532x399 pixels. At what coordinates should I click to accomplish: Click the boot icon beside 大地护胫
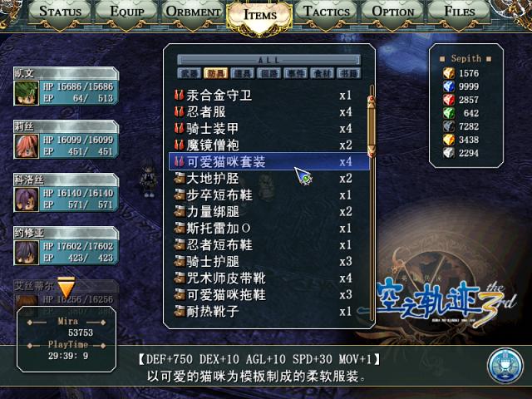click(180, 178)
